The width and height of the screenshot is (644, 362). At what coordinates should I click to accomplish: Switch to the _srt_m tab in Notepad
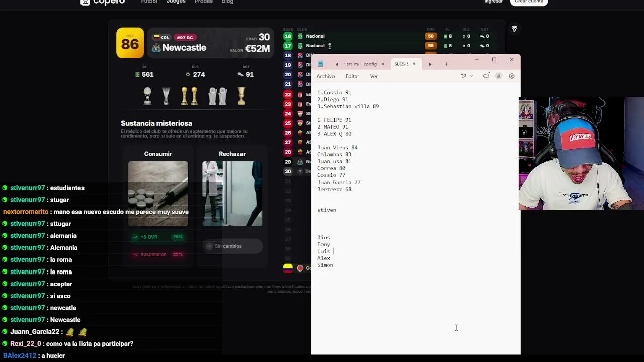pos(351,64)
